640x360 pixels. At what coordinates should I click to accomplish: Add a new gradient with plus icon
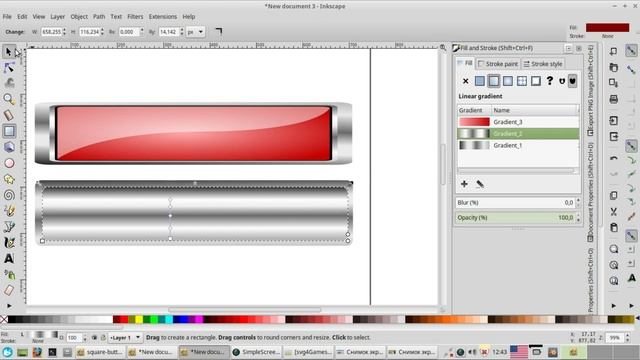point(464,184)
